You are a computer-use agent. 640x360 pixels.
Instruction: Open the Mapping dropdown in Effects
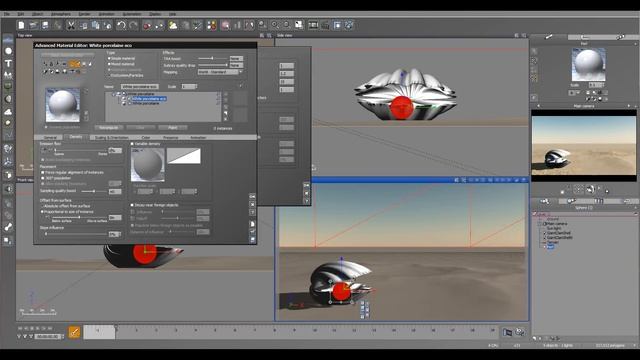pyautogui.click(x=220, y=72)
